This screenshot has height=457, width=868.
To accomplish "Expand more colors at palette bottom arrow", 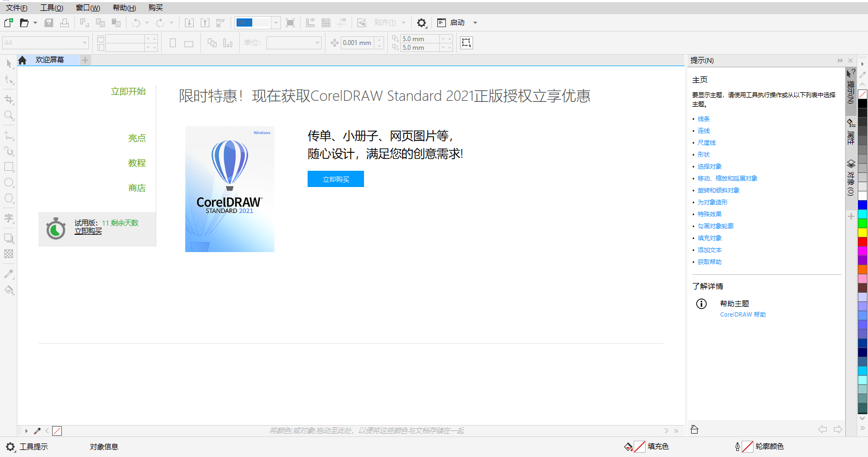I will pyautogui.click(x=862, y=428).
